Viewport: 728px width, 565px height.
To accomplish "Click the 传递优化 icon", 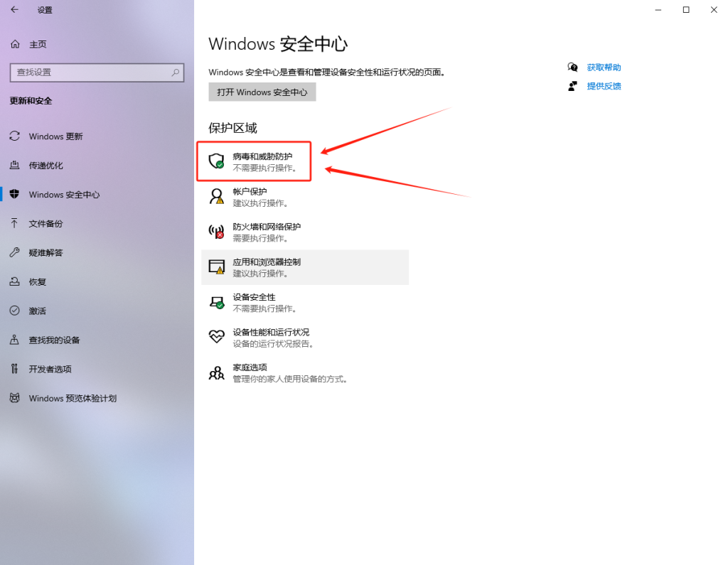I will [15, 166].
